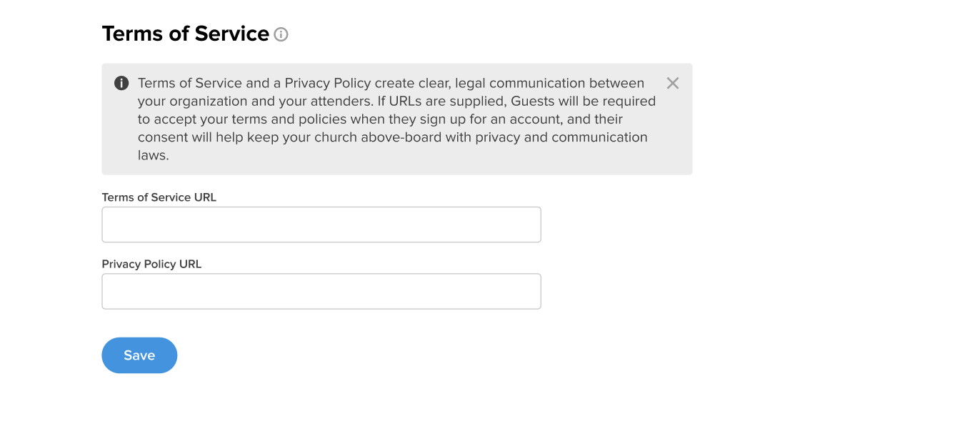Click the blue Save pill button

tap(139, 355)
